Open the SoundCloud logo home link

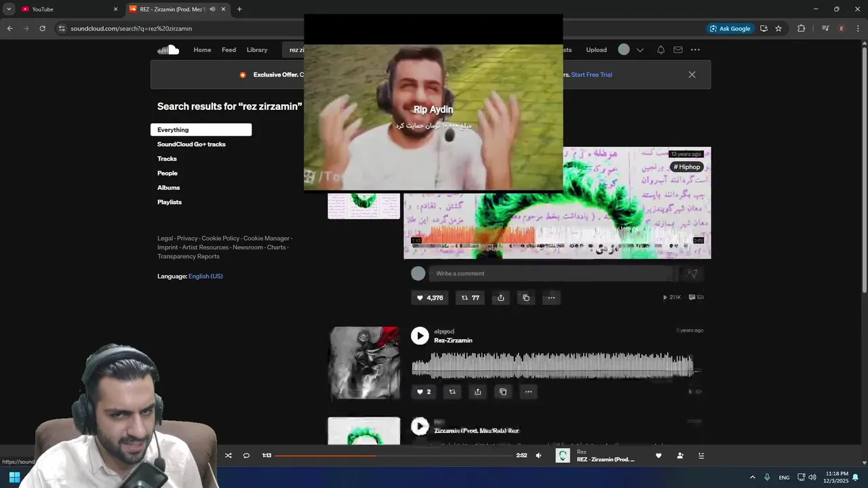click(x=168, y=49)
